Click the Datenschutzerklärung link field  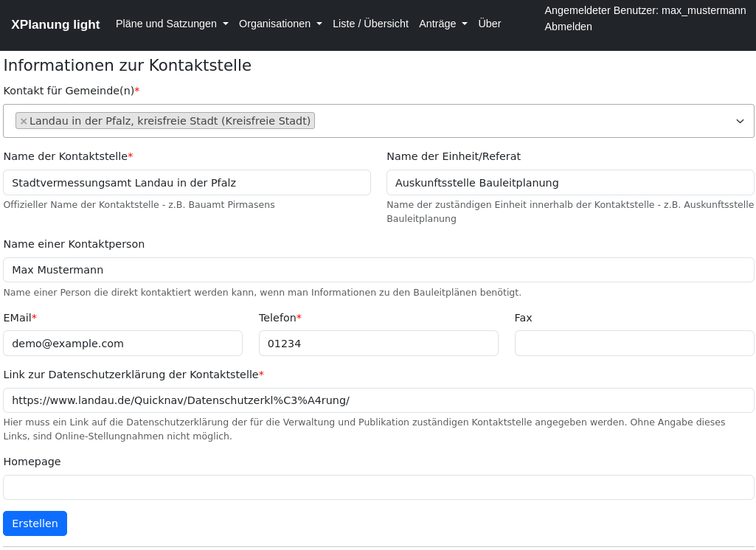point(378,400)
